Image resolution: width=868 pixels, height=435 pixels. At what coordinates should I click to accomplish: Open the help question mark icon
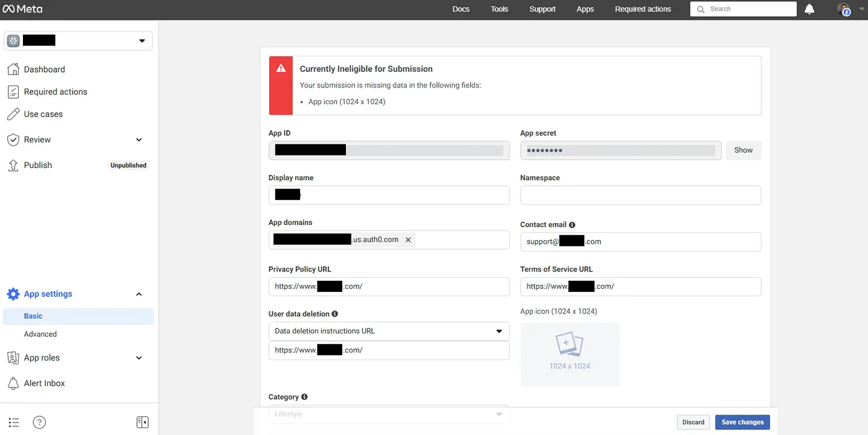point(39,423)
